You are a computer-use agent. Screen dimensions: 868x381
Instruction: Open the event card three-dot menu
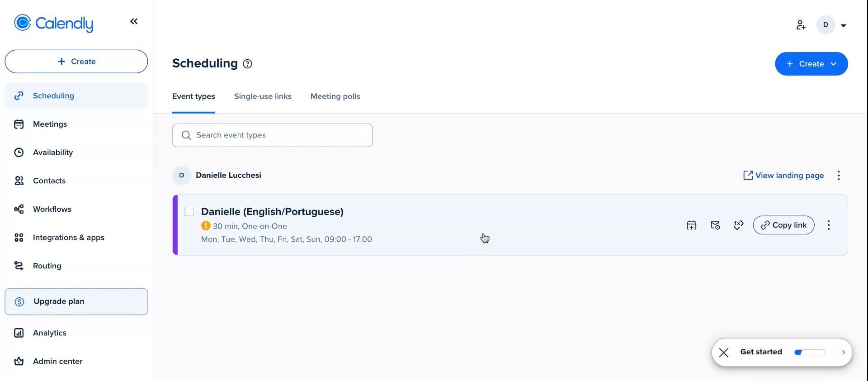pos(829,225)
